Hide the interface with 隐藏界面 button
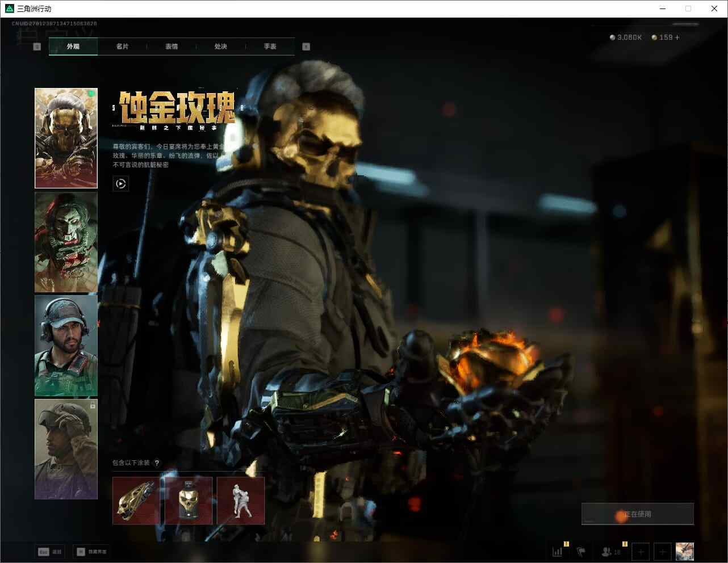The height and width of the screenshot is (563, 728). pyautogui.click(x=91, y=552)
